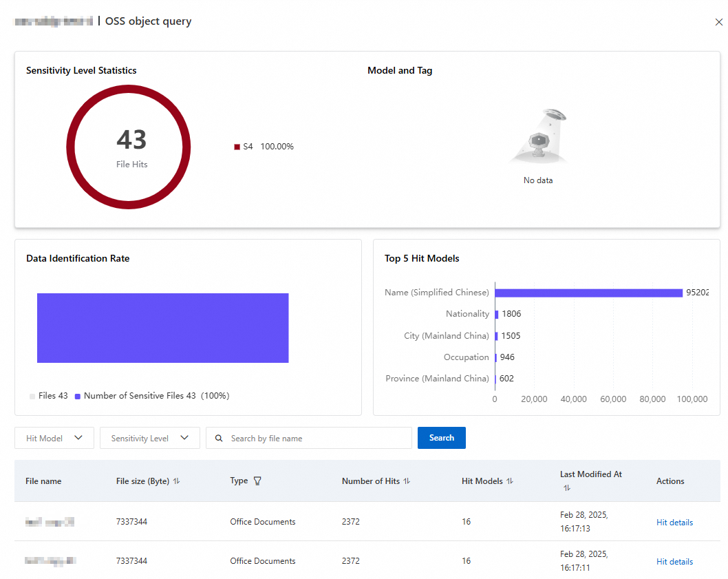Image resolution: width=728 pixels, height=579 pixels.
Task: Sort by Hit Models column icon
Action: (x=510, y=481)
